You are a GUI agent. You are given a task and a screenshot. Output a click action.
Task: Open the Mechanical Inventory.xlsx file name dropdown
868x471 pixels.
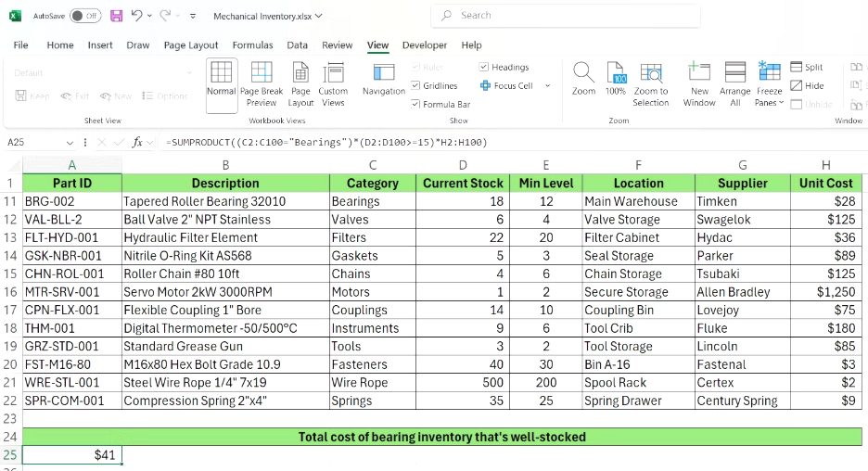[x=319, y=16]
